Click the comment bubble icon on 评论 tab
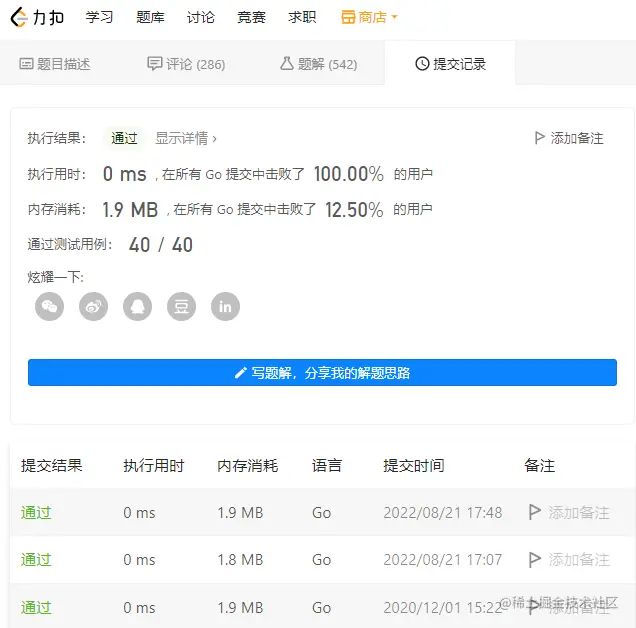This screenshot has height=628, width=636. pyautogui.click(x=155, y=64)
